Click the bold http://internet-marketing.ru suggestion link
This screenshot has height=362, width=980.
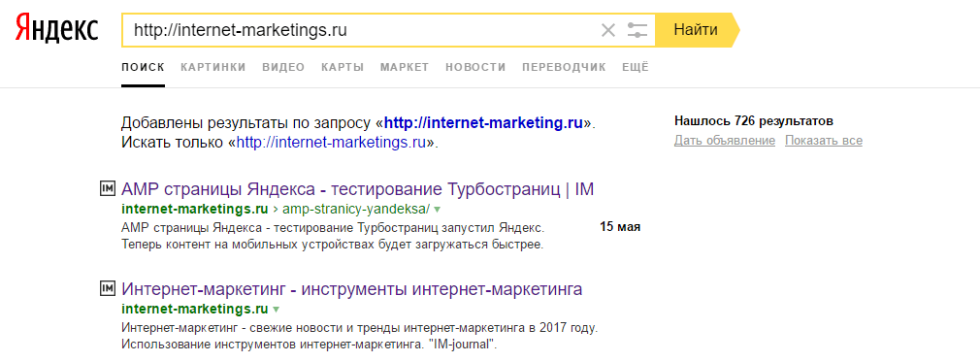pos(484,122)
